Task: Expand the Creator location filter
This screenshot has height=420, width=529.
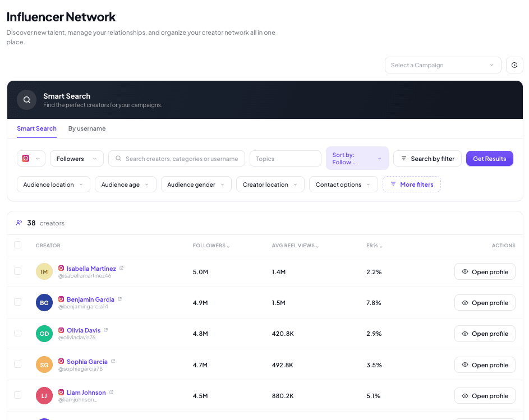Action: pos(270,184)
